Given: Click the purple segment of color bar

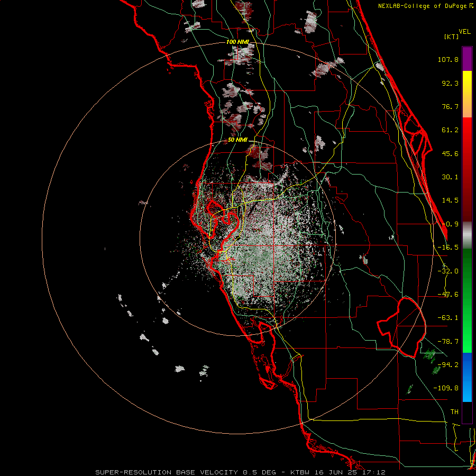Looking at the screenshot, I should (x=467, y=59).
